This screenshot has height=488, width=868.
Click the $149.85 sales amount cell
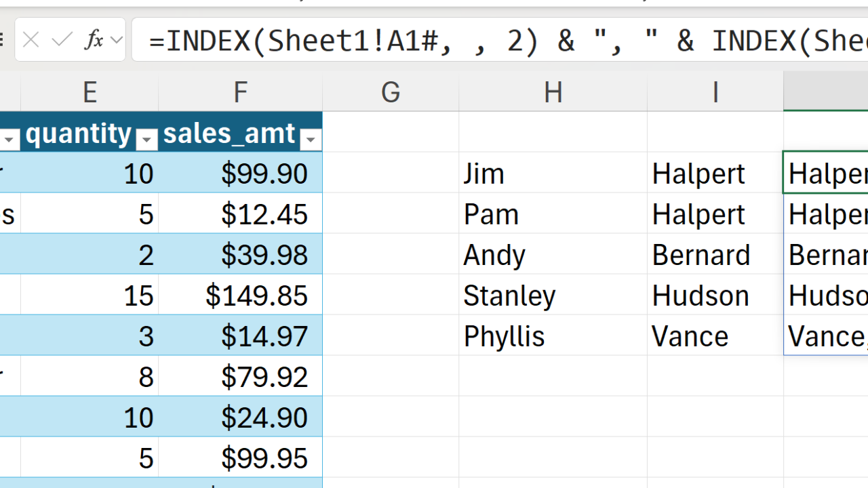(240, 296)
